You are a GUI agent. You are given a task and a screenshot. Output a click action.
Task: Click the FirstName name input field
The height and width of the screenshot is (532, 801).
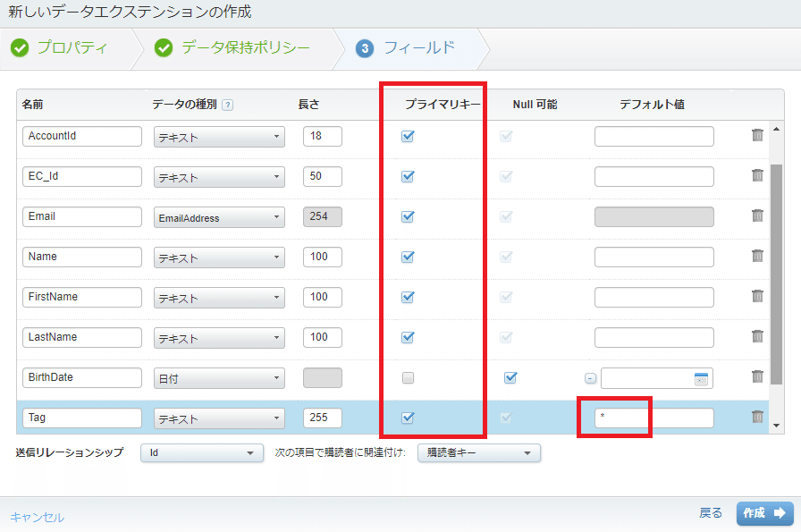tap(81, 298)
